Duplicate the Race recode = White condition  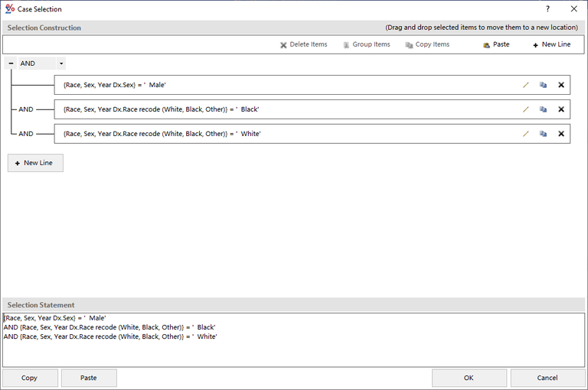coord(543,134)
